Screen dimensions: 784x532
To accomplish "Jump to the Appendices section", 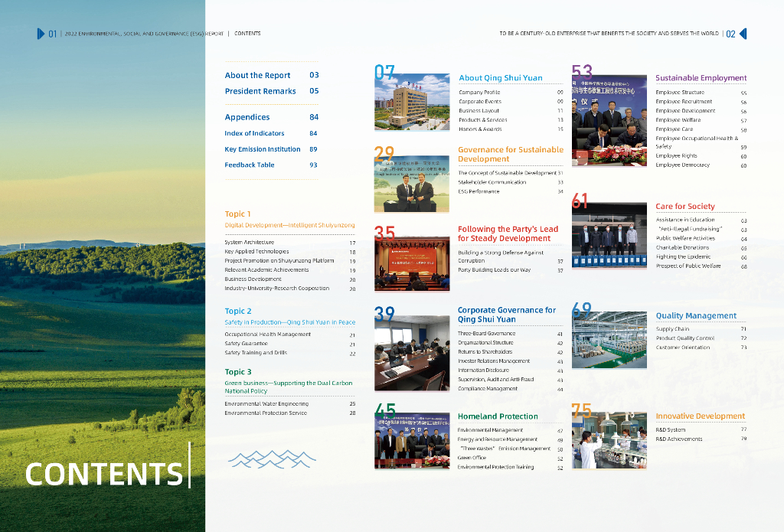I will [x=247, y=117].
